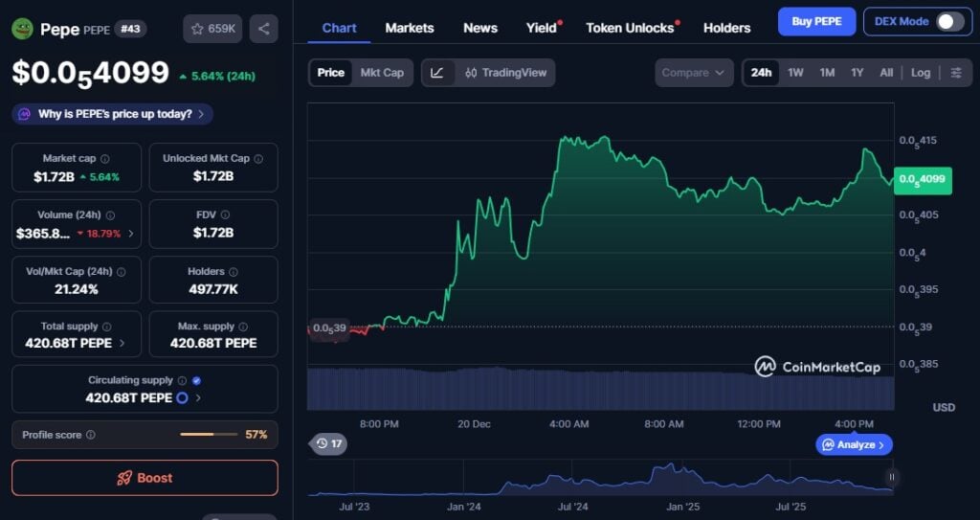Click Profile score info icon

click(91, 435)
